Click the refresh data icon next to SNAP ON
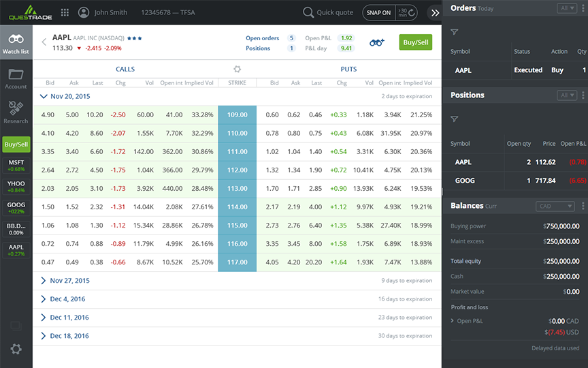The image size is (588, 368). 411,13
